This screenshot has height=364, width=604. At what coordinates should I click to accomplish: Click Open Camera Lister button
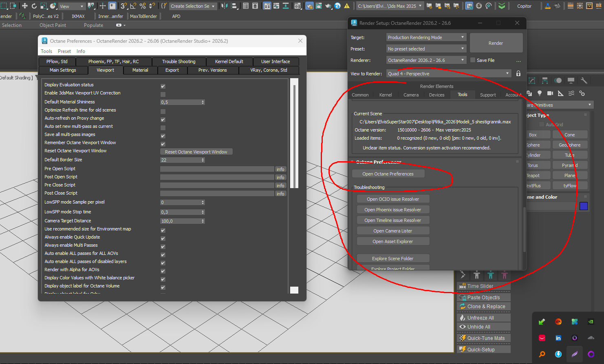(393, 231)
